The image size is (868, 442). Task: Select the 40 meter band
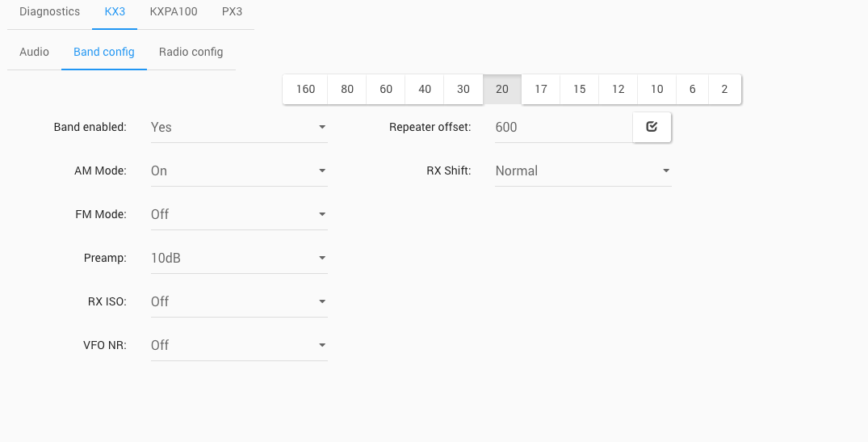tap(425, 89)
